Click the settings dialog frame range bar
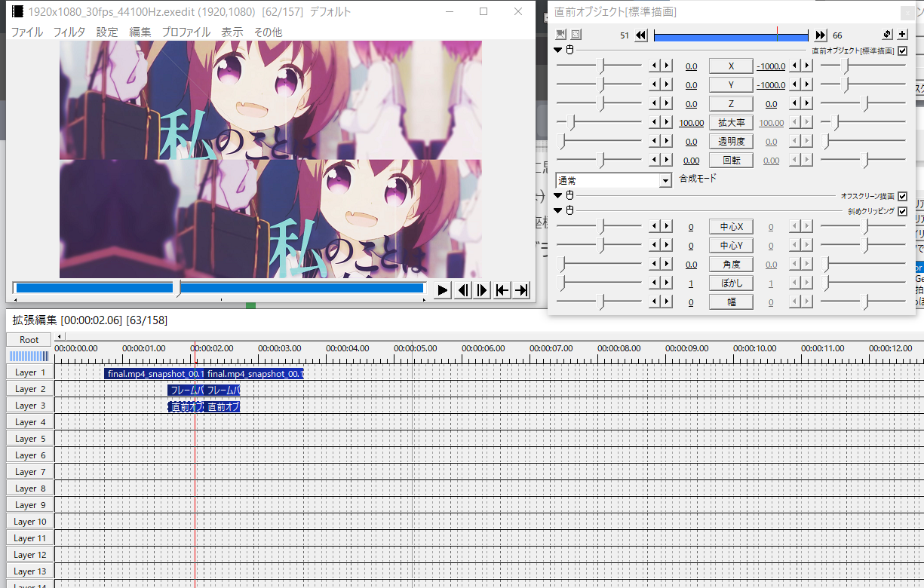Viewport: 924px width, 588px height. pyautogui.click(x=731, y=35)
